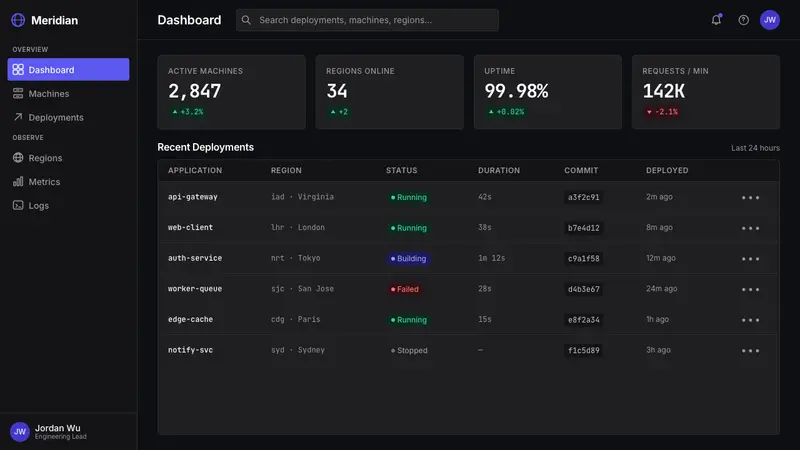Viewport: 800px width, 450px height.
Task: Sort by Commit column header
Action: (x=581, y=170)
